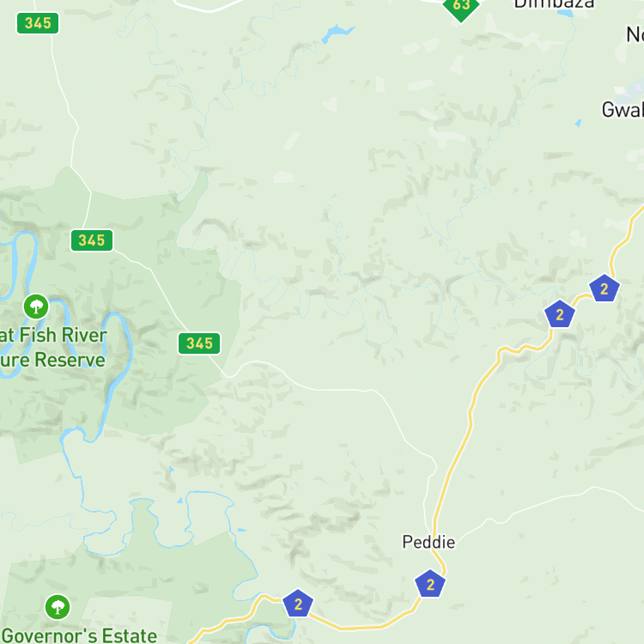
Task: Select the Governor's Estate park tree icon
Action: pyautogui.click(x=58, y=607)
